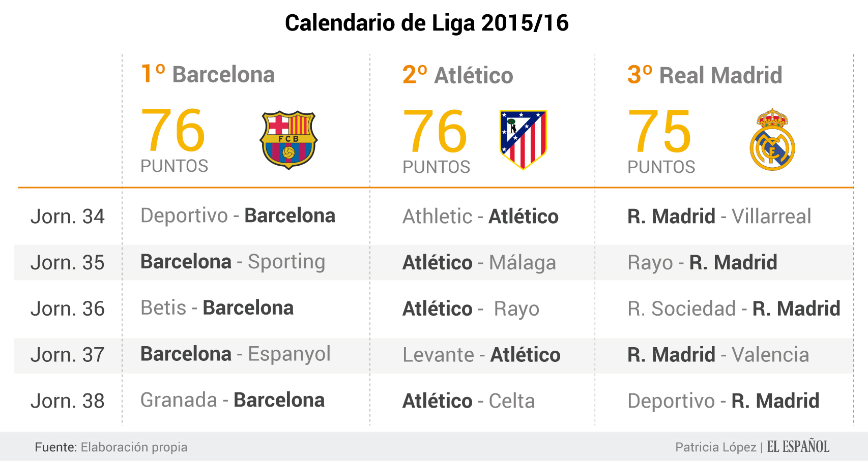This screenshot has height=461, width=868.
Task: Select the 'R. Sociedad - R. Madrid' fixture
Action: click(x=734, y=309)
